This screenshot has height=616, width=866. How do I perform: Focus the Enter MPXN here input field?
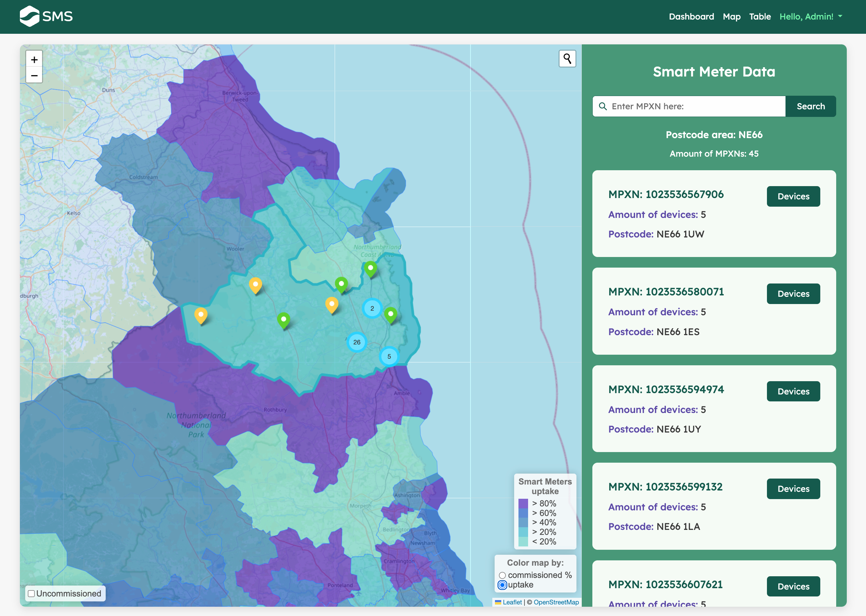[688, 106]
